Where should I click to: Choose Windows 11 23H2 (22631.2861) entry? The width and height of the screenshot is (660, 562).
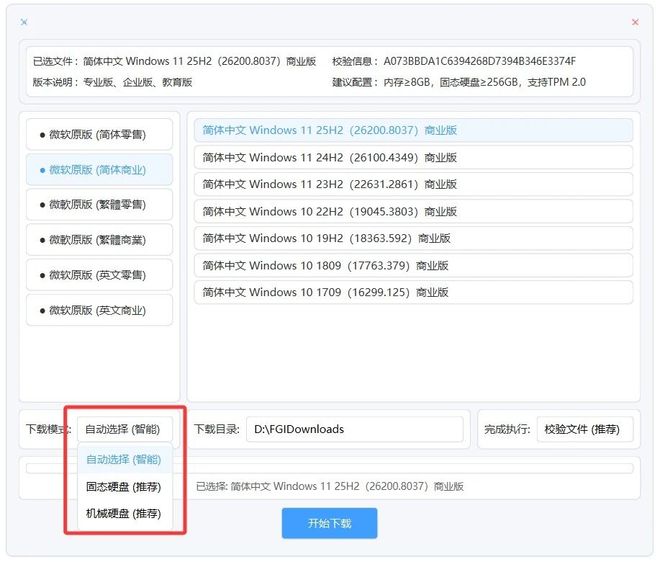pyautogui.click(x=413, y=184)
